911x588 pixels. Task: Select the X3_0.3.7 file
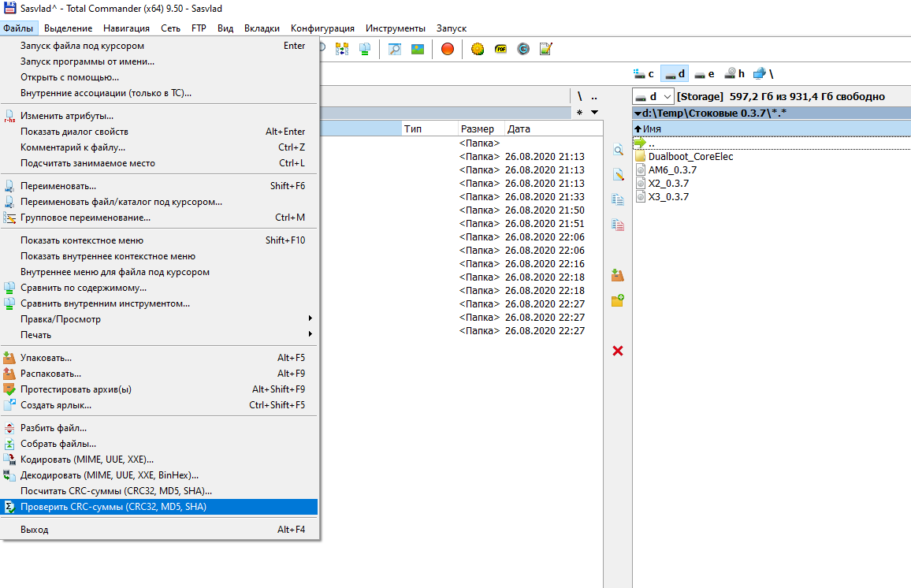[668, 196]
